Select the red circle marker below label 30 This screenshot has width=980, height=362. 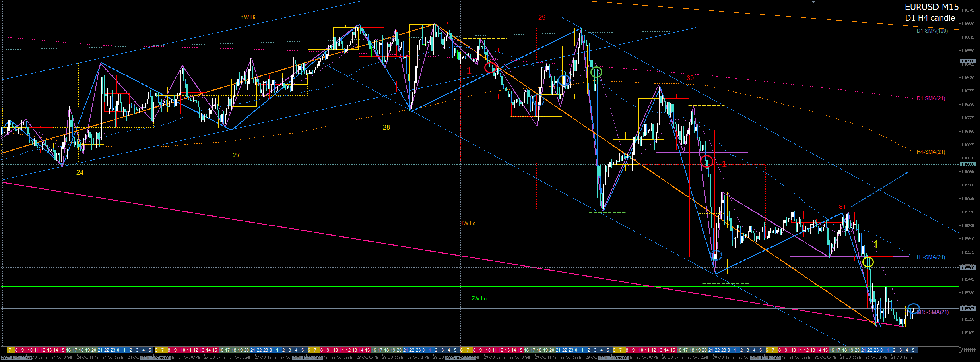pyautogui.click(x=706, y=161)
